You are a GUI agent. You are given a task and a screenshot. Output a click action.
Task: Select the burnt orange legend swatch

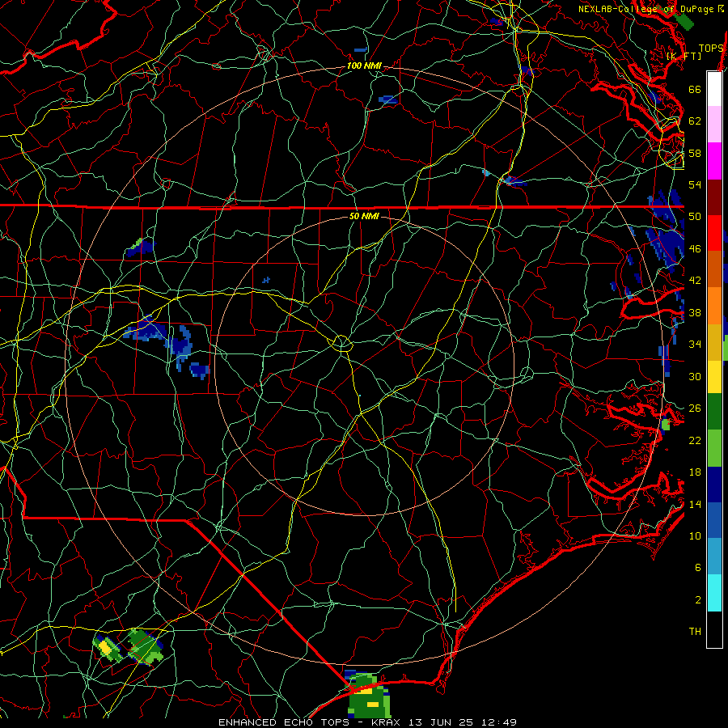(x=714, y=269)
